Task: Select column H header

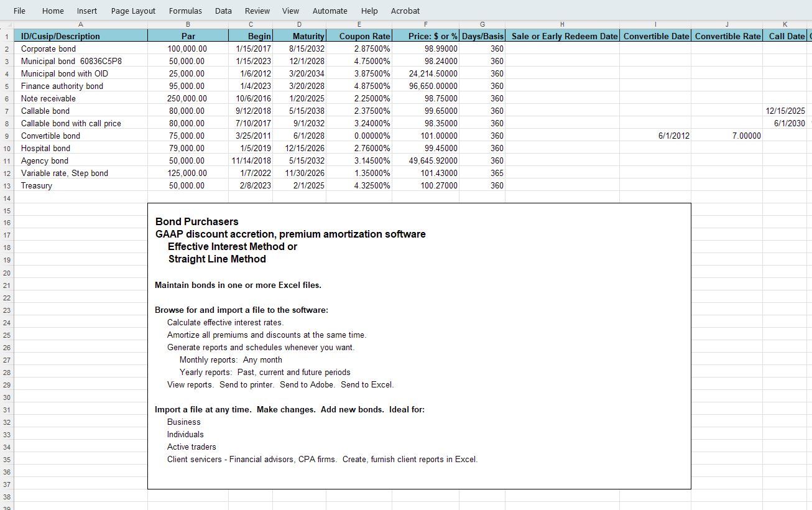Action: point(562,25)
